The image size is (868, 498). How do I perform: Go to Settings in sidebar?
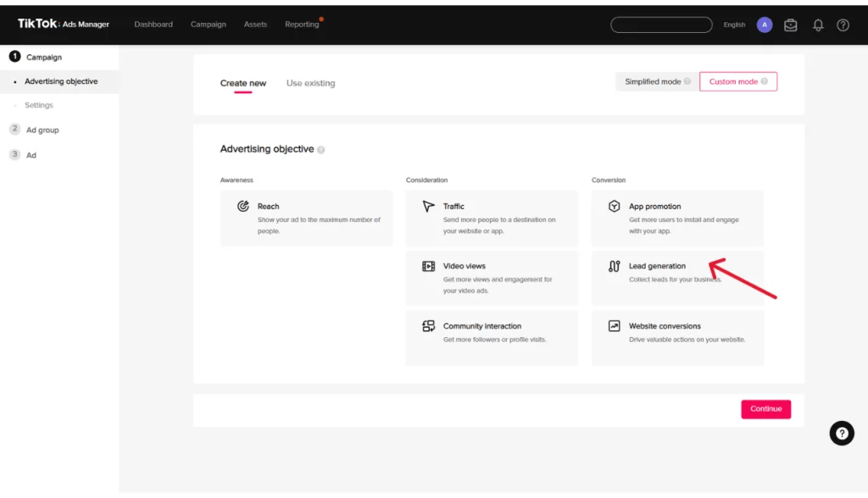[x=39, y=105]
